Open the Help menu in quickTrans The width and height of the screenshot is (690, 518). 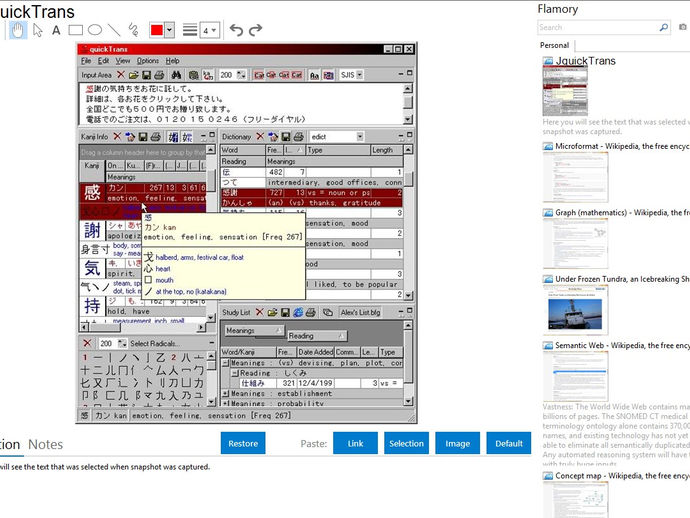pos(172,61)
